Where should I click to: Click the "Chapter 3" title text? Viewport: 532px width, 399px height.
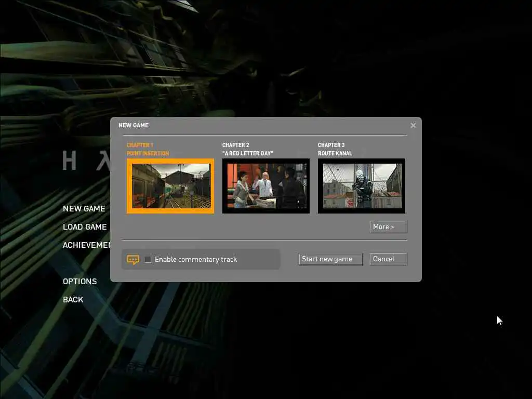[x=331, y=145]
